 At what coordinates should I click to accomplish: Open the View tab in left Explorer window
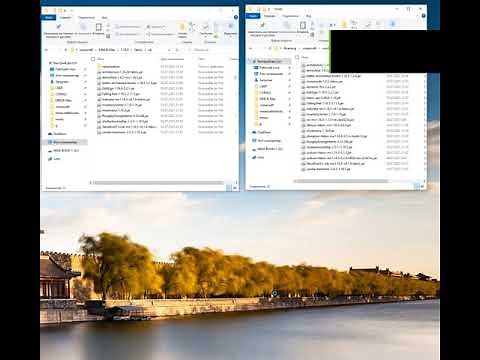[104, 17]
